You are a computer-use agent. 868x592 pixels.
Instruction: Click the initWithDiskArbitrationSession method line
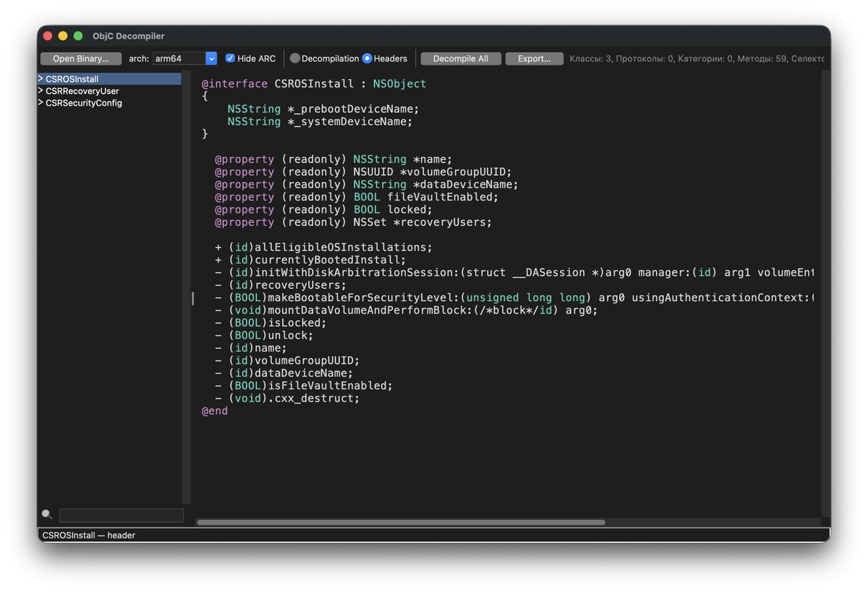(x=514, y=273)
